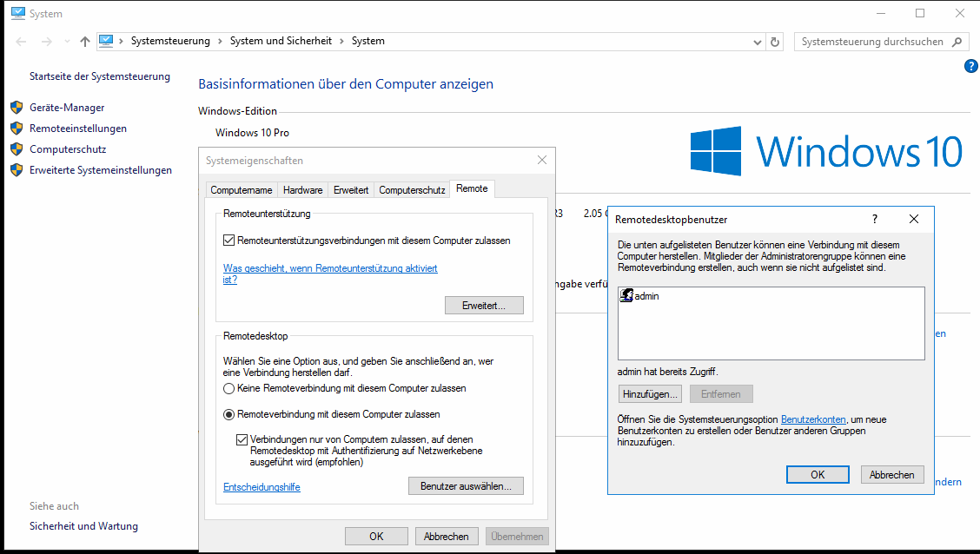Click the help question mark in Remotedesktopbenutzer
This screenshot has height=554, width=980.
874,219
